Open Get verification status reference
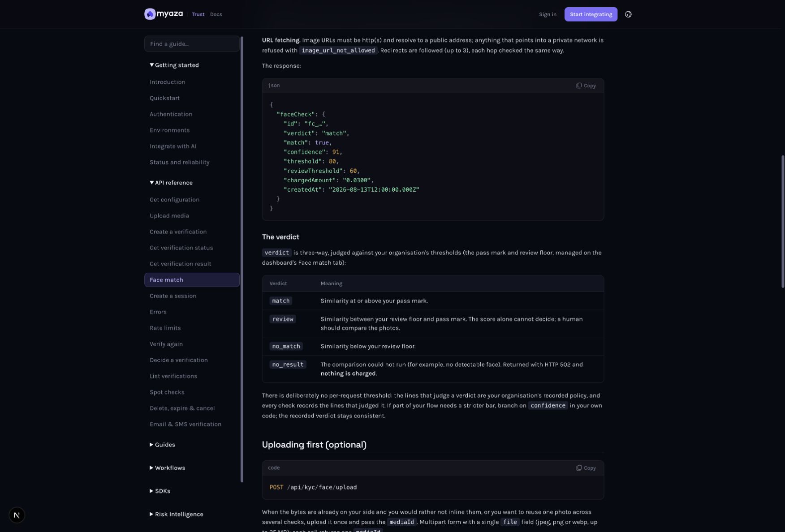The image size is (785, 532). 181,248
